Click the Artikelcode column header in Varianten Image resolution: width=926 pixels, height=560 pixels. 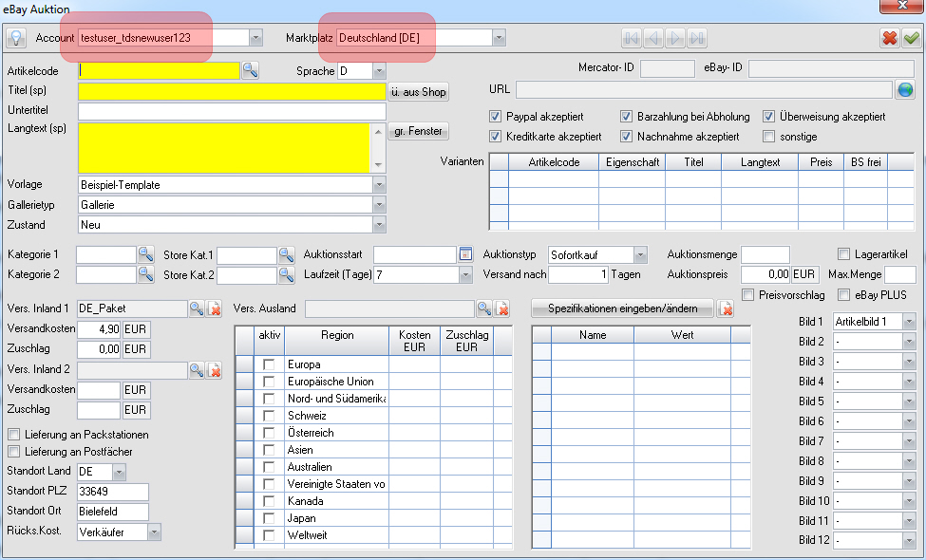pos(554,162)
